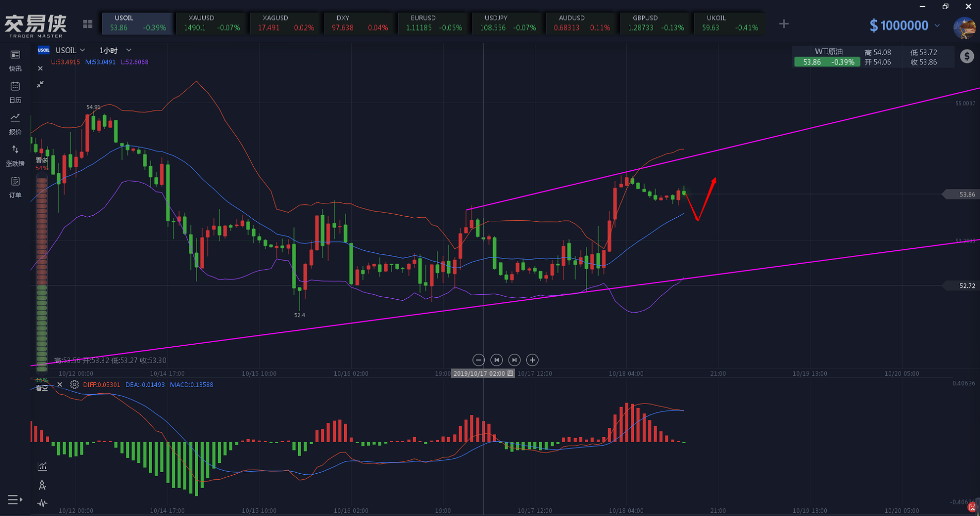
Task: Click the DIFF:0.05301 indicator value
Action: [102, 384]
